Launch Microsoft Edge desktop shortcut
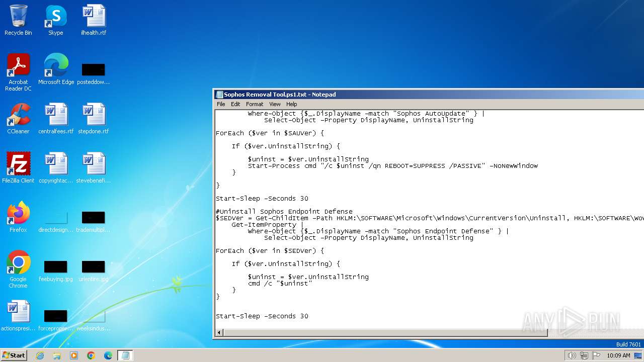Screen dimensions: 644x362 coord(56,69)
